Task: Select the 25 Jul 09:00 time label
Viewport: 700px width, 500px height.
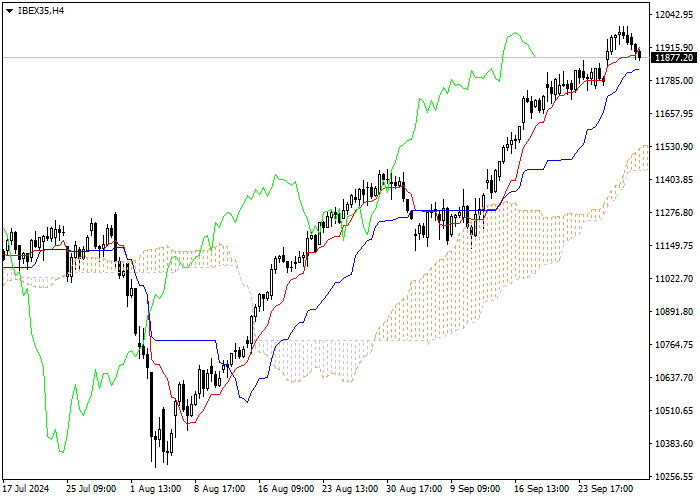Action: (92, 489)
